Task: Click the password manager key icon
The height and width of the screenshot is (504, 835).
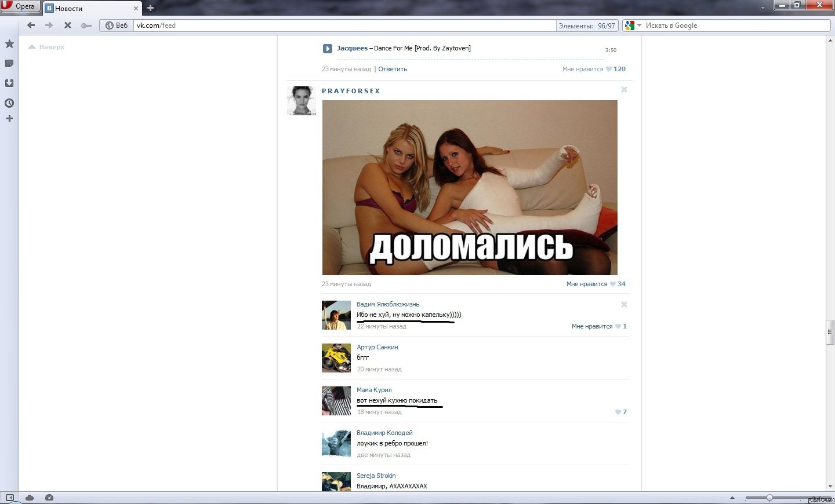Action: 86,25
